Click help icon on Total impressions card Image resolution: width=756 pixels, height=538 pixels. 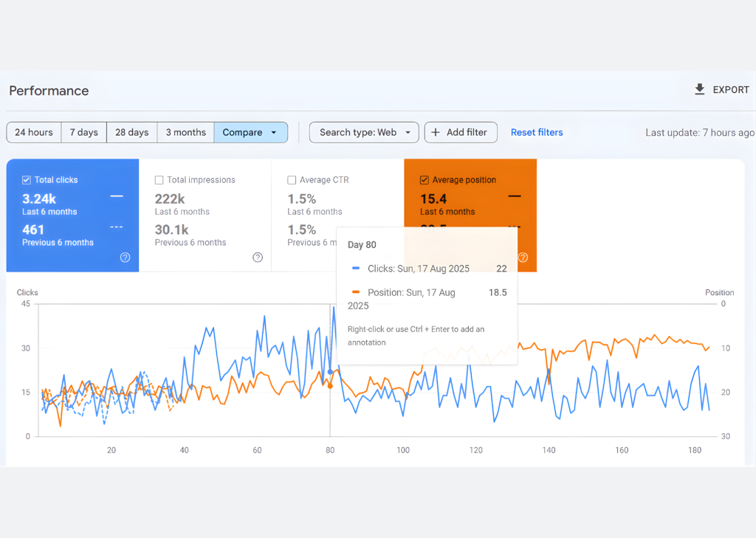258,258
